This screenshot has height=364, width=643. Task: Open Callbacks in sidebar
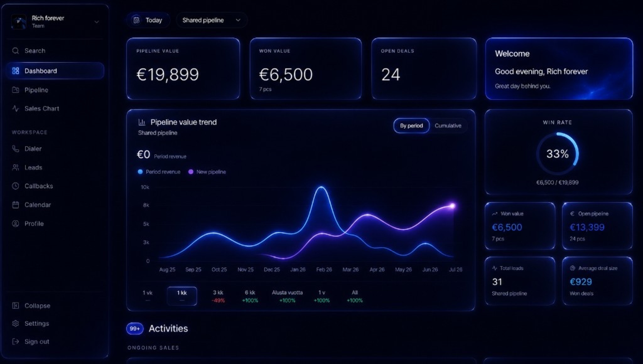click(55, 186)
